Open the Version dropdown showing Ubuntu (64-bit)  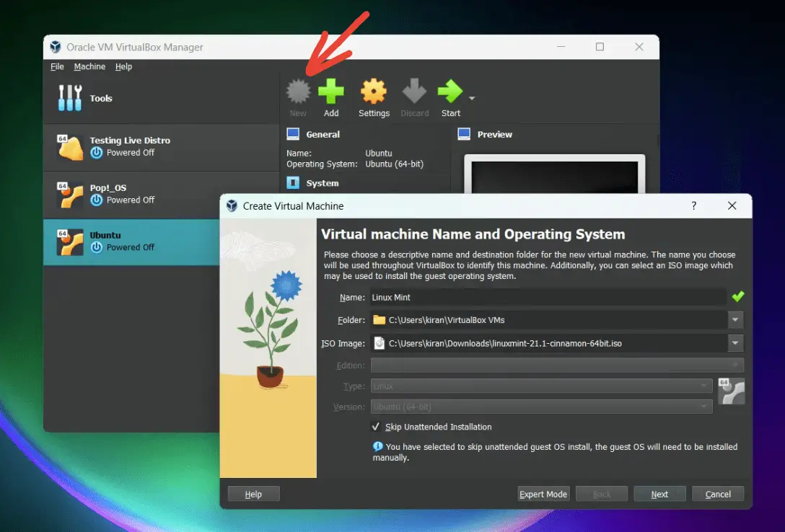click(x=541, y=407)
